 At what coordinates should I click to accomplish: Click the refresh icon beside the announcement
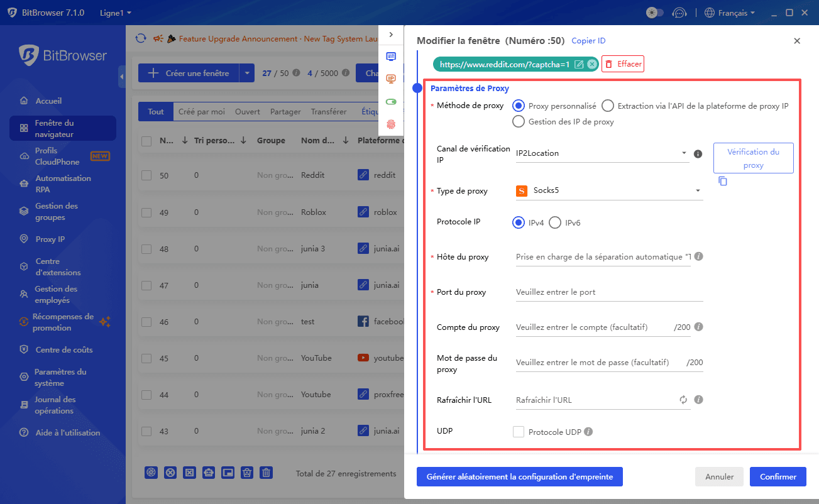[x=141, y=38]
